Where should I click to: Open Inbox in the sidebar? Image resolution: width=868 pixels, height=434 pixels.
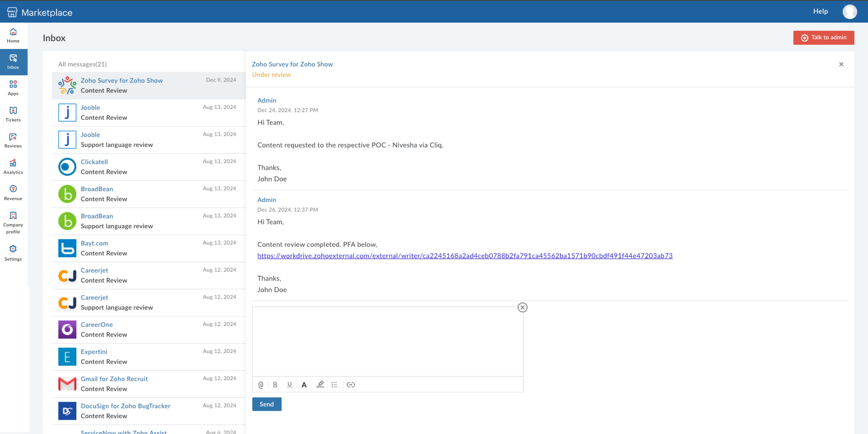click(13, 62)
